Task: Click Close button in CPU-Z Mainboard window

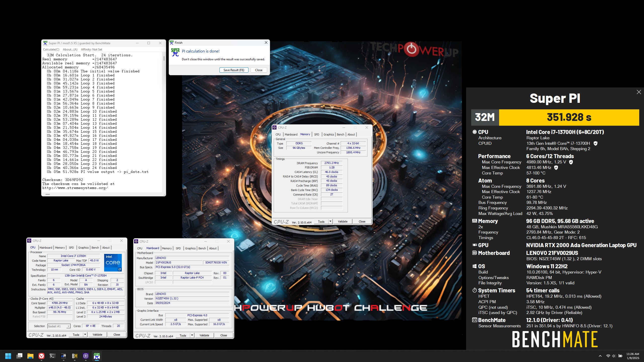Action: coord(224,335)
